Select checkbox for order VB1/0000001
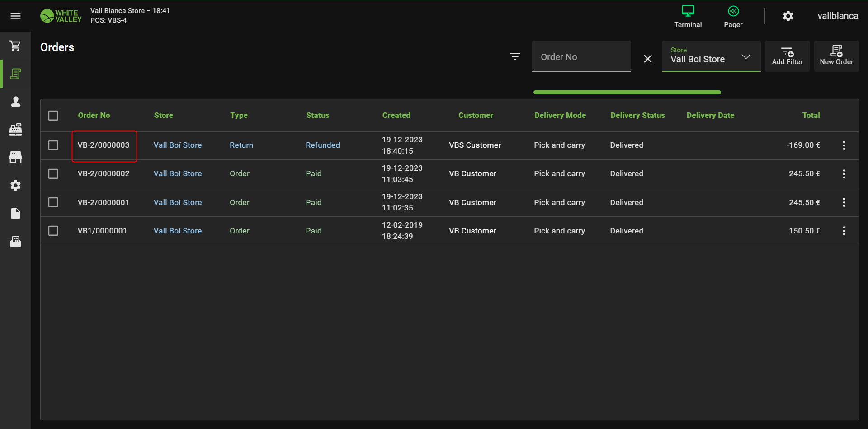 53,231
